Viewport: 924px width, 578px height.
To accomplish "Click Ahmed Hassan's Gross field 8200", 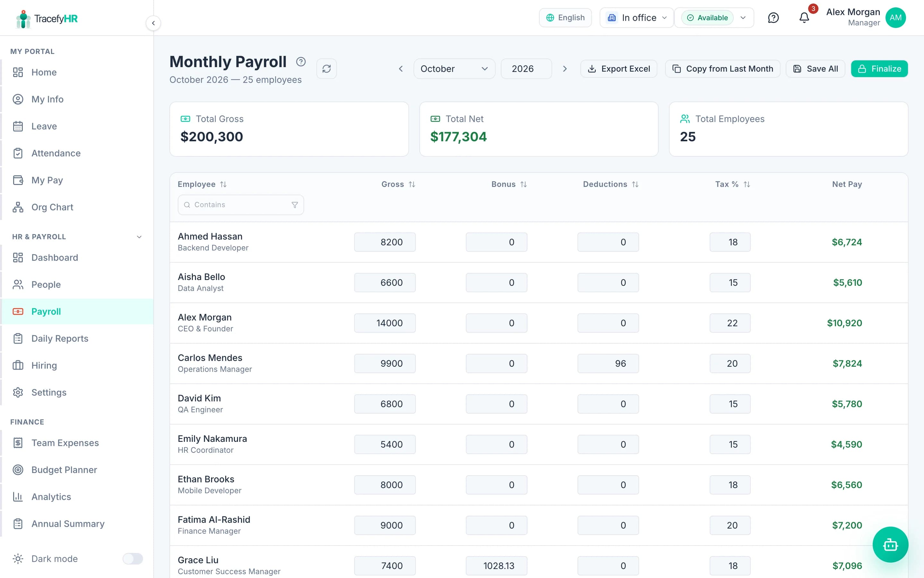I will (384, 242).
